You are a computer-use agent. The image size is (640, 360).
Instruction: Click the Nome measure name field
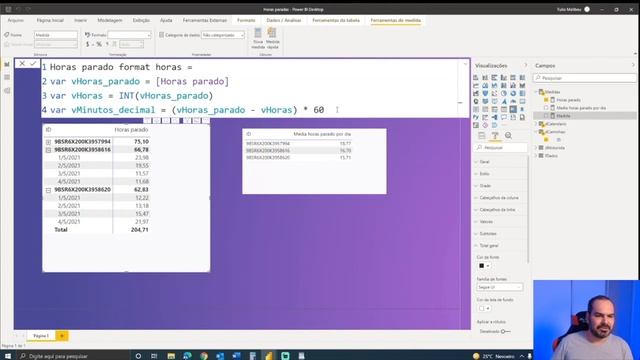56,35
